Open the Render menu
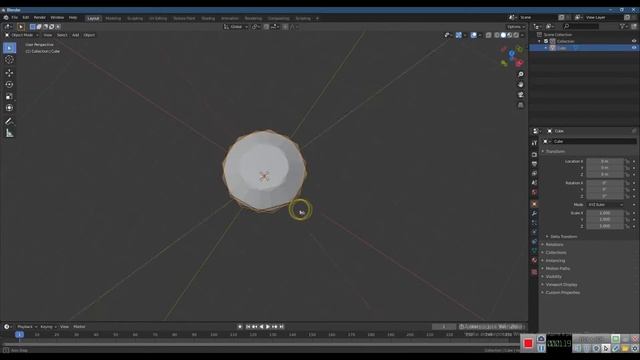Screen dimensions: 640x360 40,18
